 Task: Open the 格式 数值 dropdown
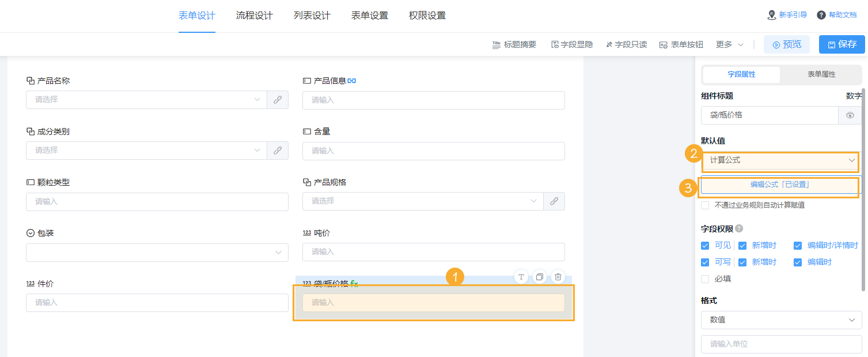tap(781, 320)
